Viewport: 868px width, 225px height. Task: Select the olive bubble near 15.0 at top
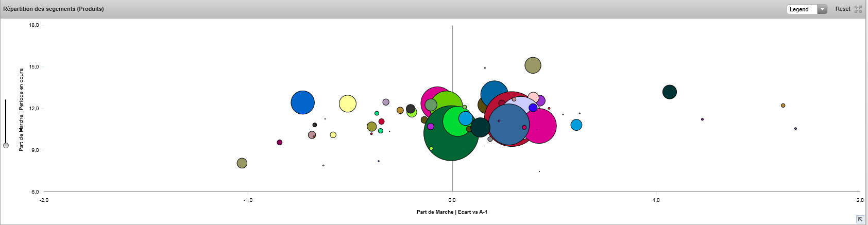point(533,65)
